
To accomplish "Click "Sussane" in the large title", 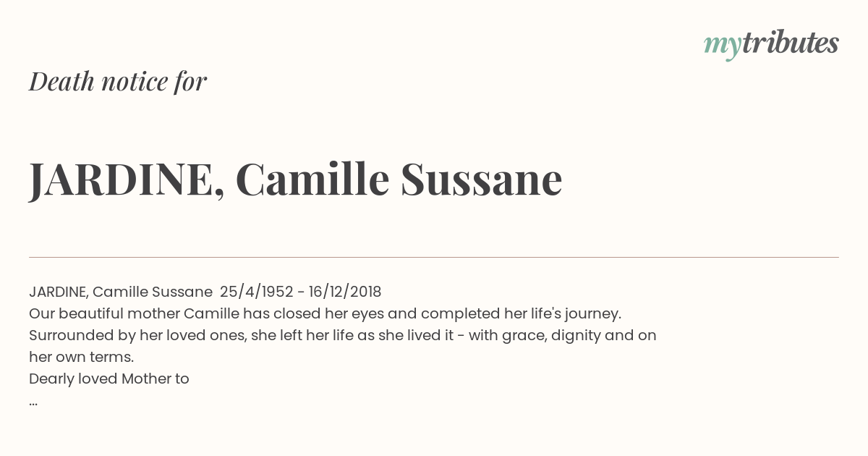I will (x=481, y=180).
